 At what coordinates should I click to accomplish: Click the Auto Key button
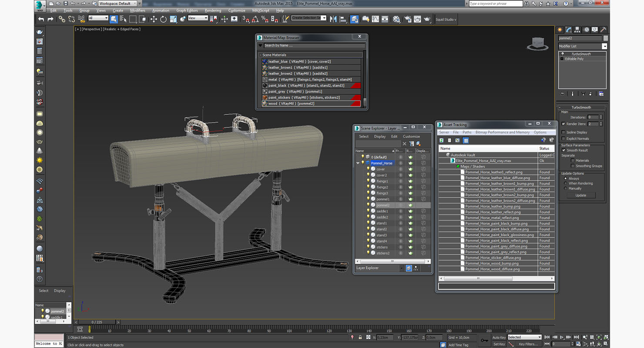tap(499, 337)
